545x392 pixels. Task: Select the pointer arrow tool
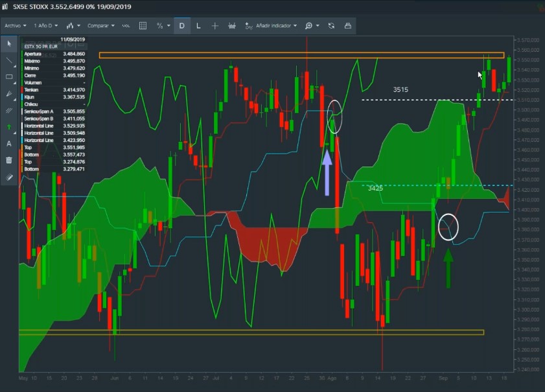[9, 44]
